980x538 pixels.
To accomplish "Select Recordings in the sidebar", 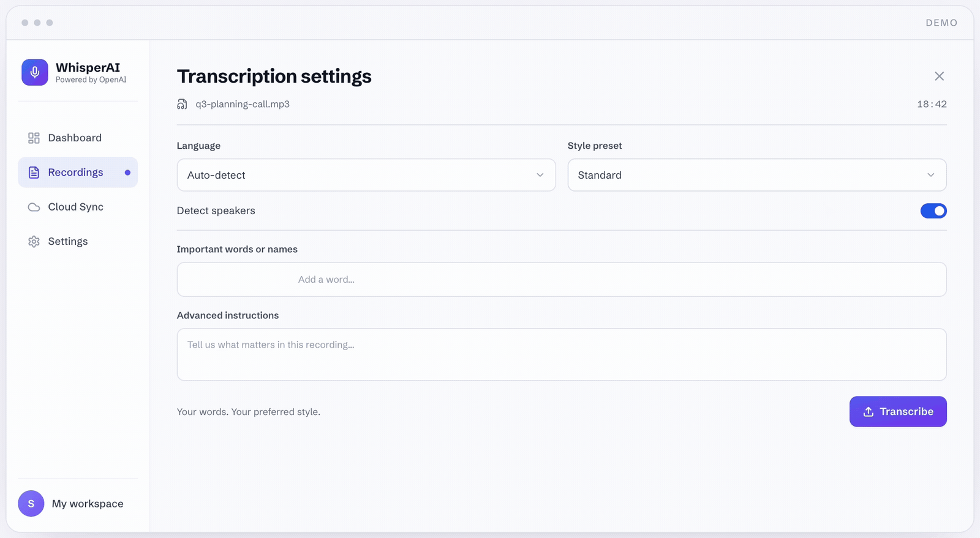I will coord(78,173).
